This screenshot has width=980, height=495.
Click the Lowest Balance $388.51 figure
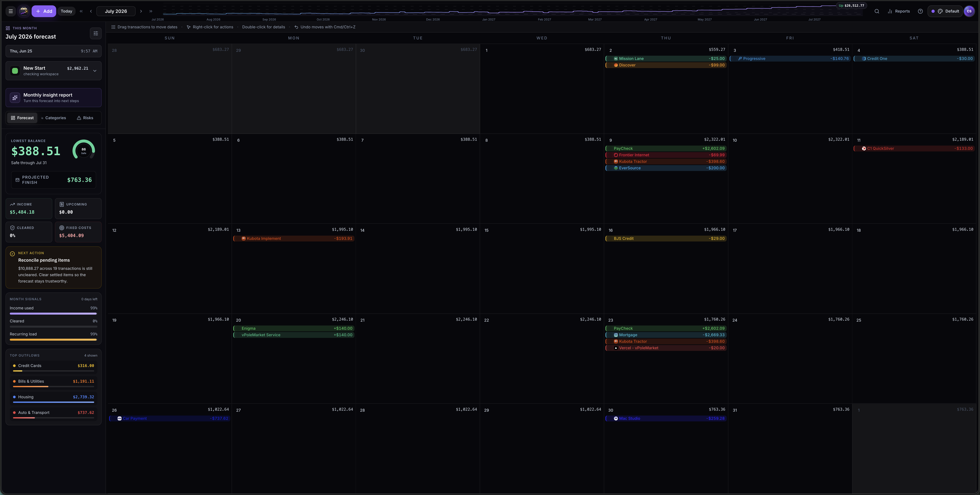[x=36, y=151]
